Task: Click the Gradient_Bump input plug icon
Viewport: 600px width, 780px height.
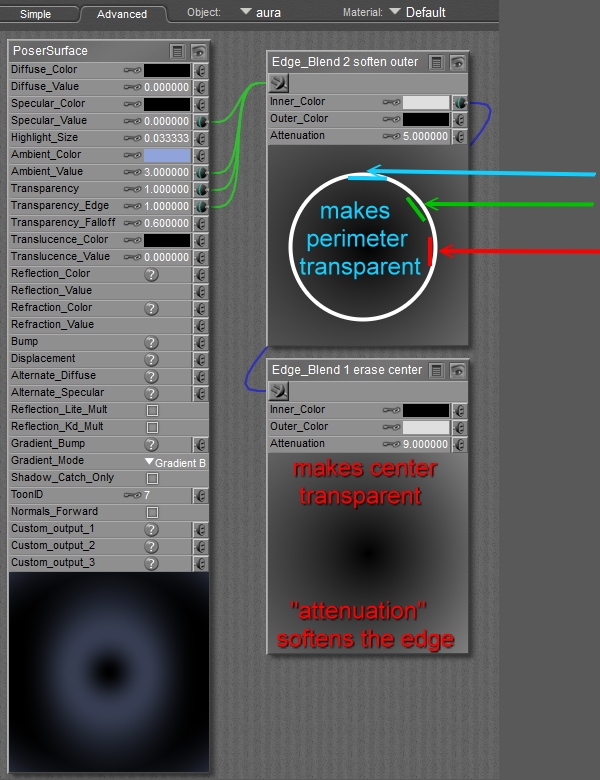Action: click(x=200, y=444)
